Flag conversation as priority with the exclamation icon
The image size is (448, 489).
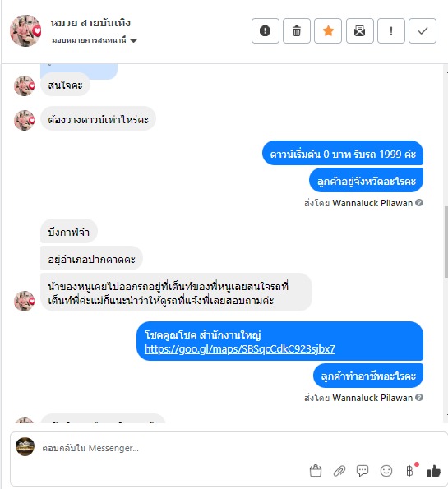click(x=391, y=31)
